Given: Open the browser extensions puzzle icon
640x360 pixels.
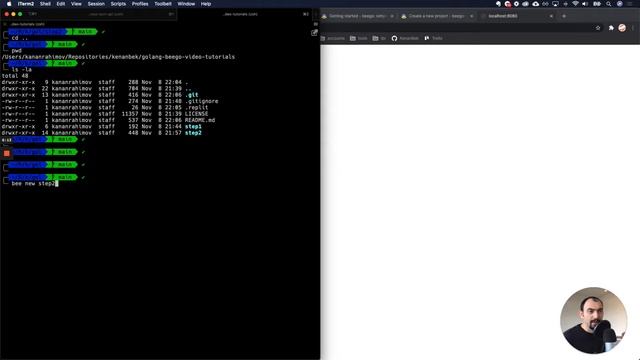Looking at the screenshot, I should [611, 28].
